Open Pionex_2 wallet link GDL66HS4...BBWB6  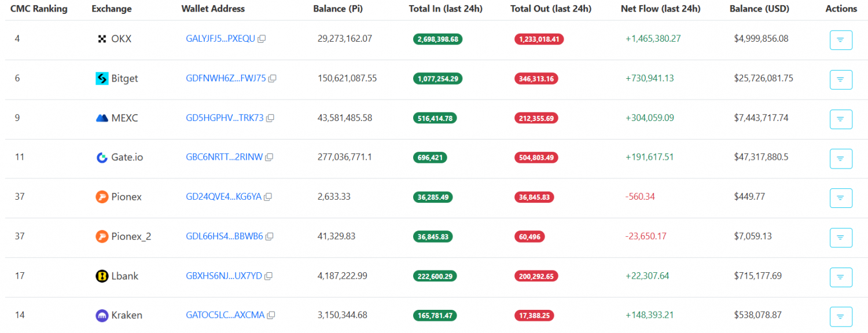224,236
